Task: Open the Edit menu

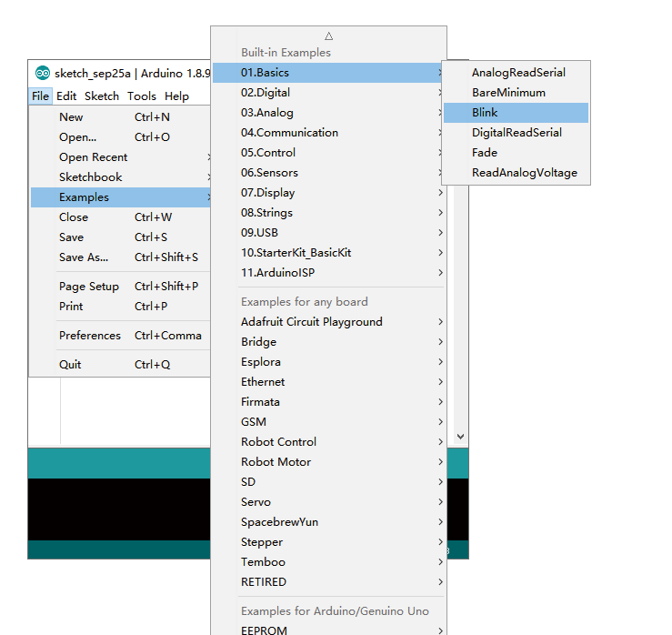Action: (x=66, y=96)
